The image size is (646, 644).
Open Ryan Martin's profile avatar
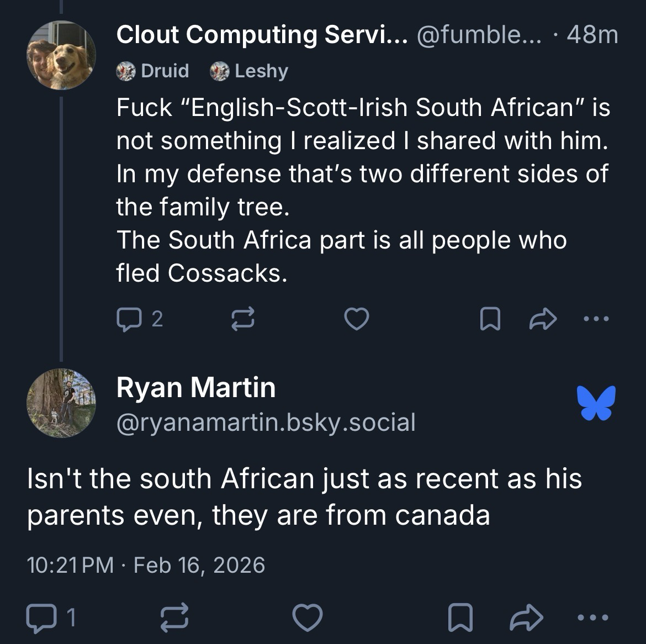(x=61, y=403)
